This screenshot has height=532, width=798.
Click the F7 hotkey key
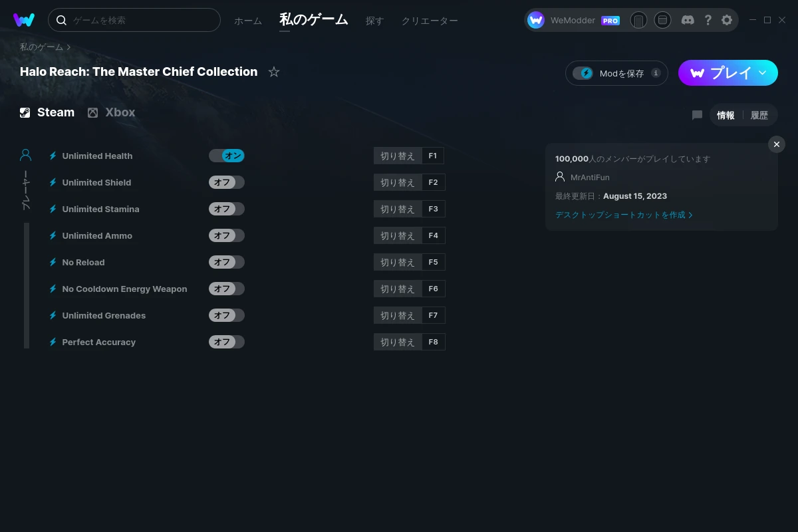[x=434, y=315]
